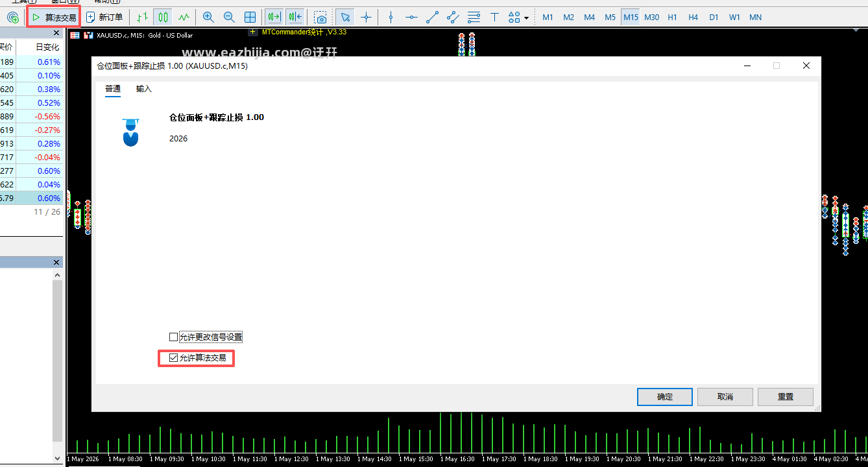
Task: Select the crosshair tool
Action: click(366, 18)
